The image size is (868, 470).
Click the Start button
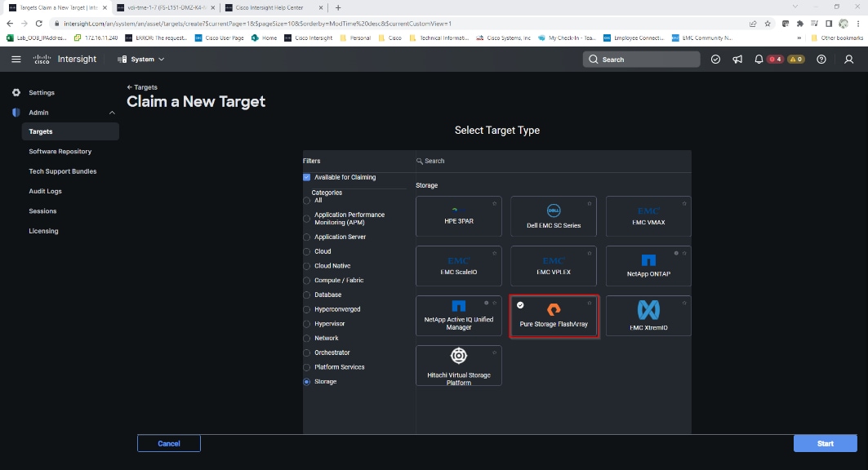pyautogui.click(x=826, y=443)
